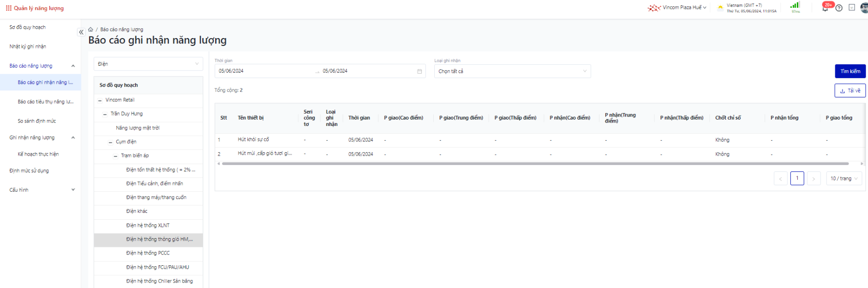Open the user avatar menu

(x=864, y=8)
